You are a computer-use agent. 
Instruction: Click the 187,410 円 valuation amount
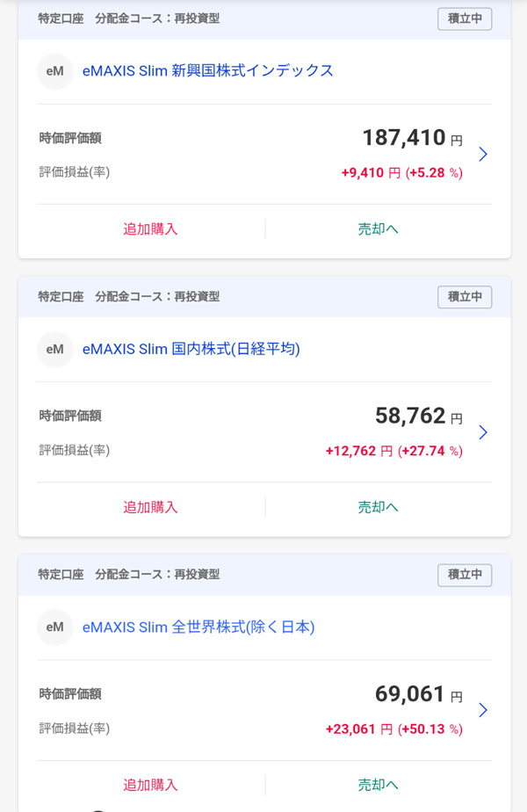411,138
